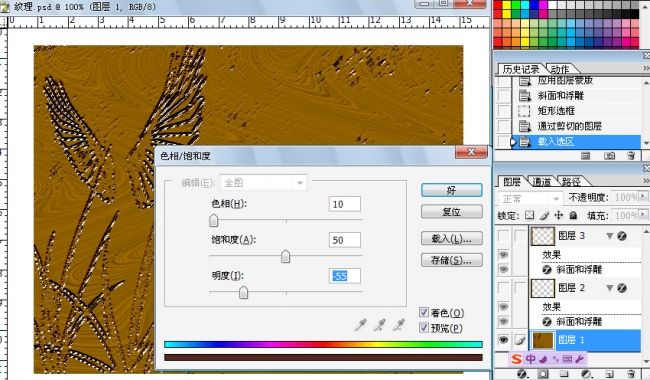Select the subtract-from-sample eyedropper
Screen dimensions: 650x380
click(x=399, y=324)
